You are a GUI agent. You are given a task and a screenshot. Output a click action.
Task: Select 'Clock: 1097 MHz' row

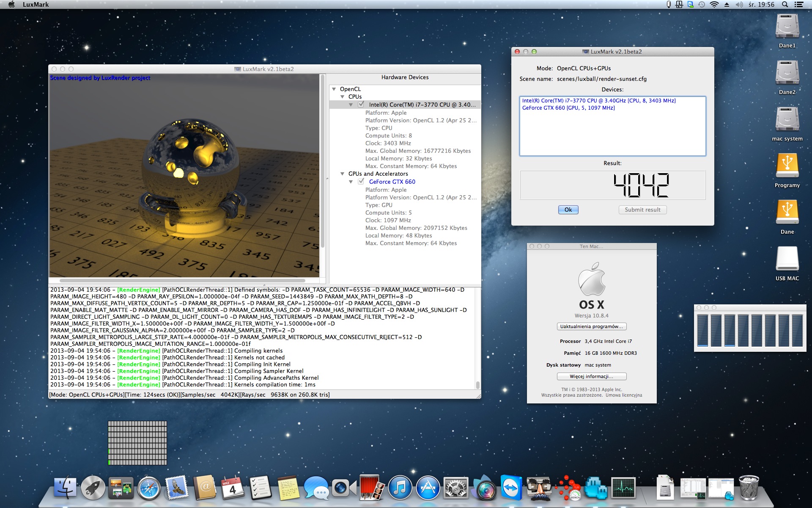point(388,220)
